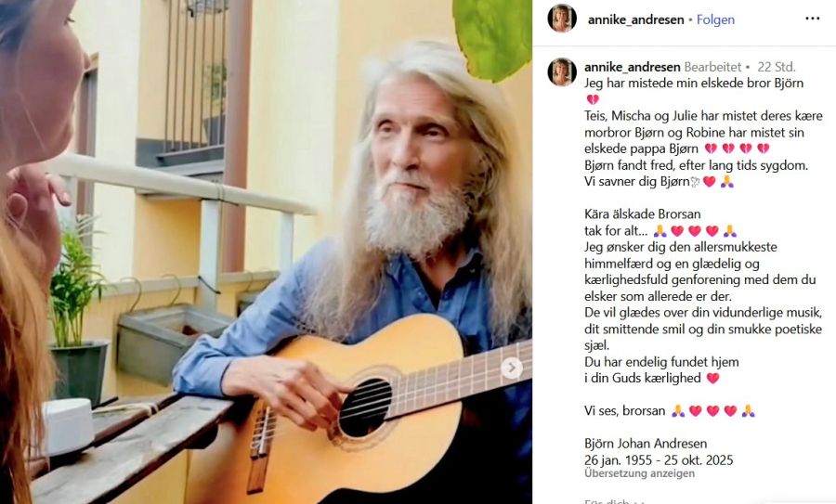Open the three-dot more options menu
The height and width of the screenshot is (504, 836).
(812, 19)
